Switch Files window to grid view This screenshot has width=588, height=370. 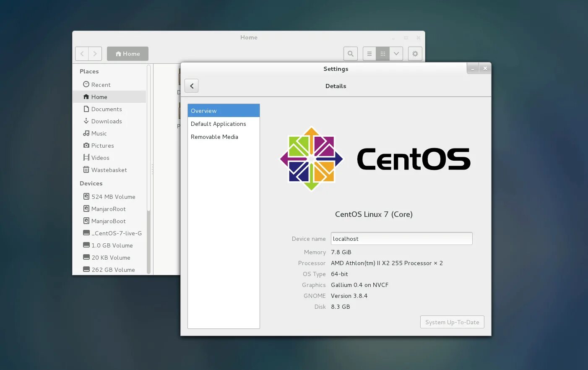tap(383, 54)
